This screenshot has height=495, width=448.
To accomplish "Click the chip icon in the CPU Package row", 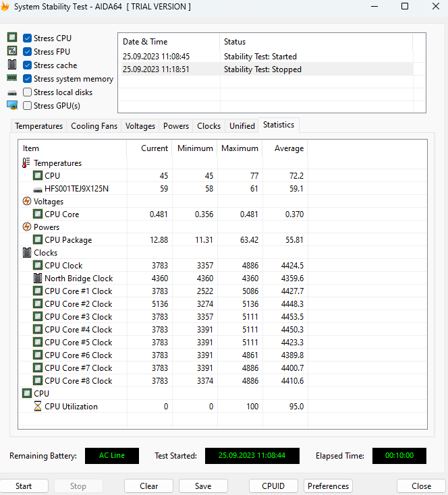I will [x=38, y=239].
